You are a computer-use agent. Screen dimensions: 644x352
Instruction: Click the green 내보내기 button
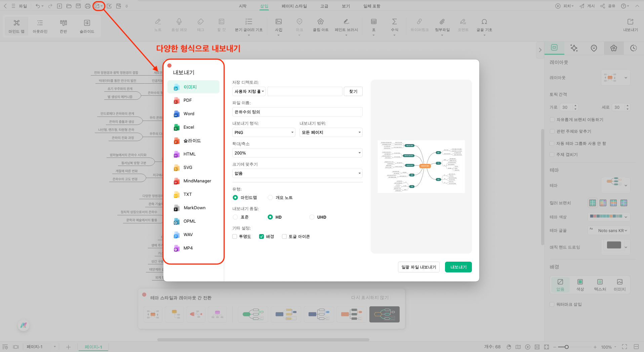(x=458, y=267)
